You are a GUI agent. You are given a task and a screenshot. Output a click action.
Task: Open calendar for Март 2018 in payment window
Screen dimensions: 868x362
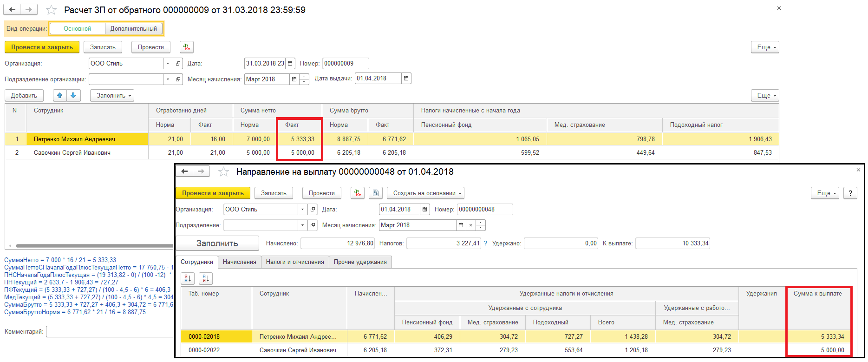461,225
